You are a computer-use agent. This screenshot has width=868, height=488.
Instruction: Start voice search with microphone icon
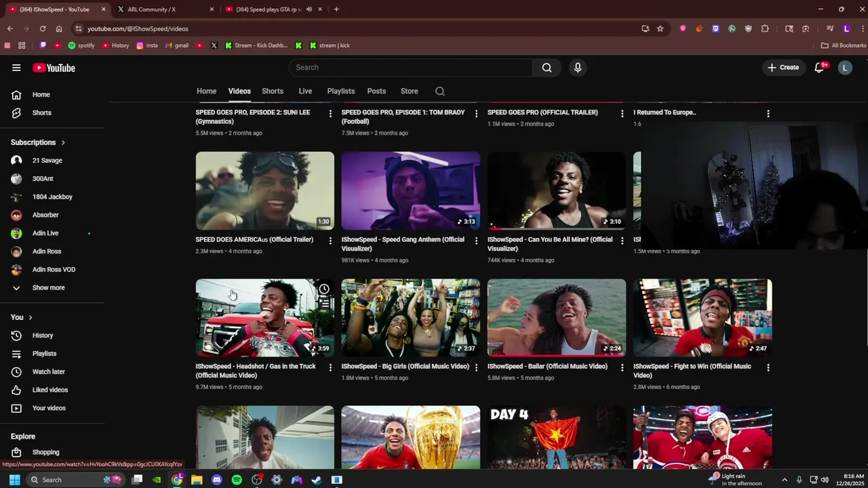(578, 68)
